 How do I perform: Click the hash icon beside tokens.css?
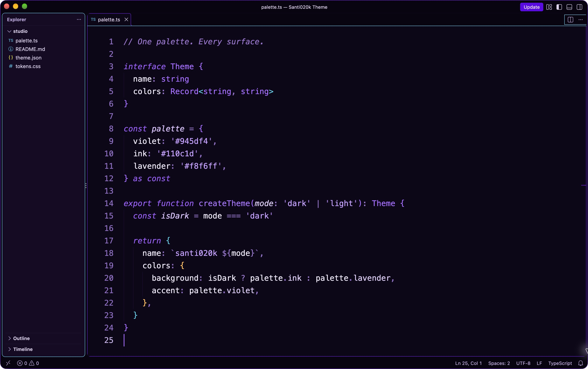[11, 66]
